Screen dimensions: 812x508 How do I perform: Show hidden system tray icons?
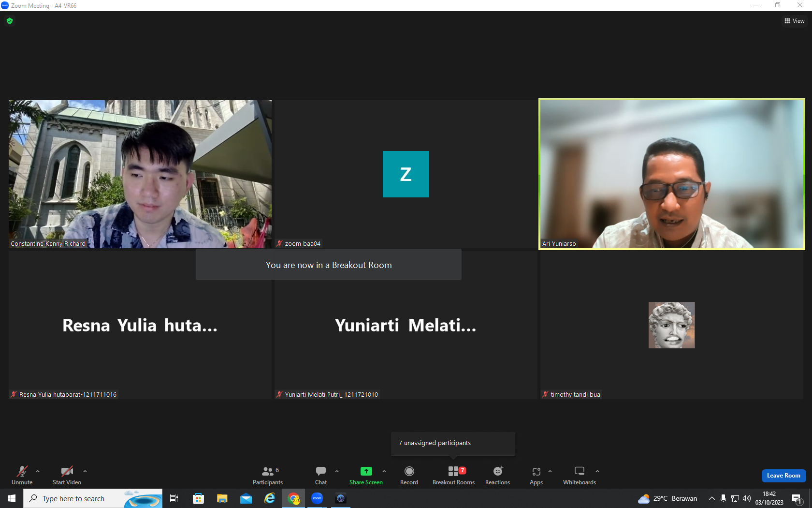pyautogui.click(x=711, y=498)
